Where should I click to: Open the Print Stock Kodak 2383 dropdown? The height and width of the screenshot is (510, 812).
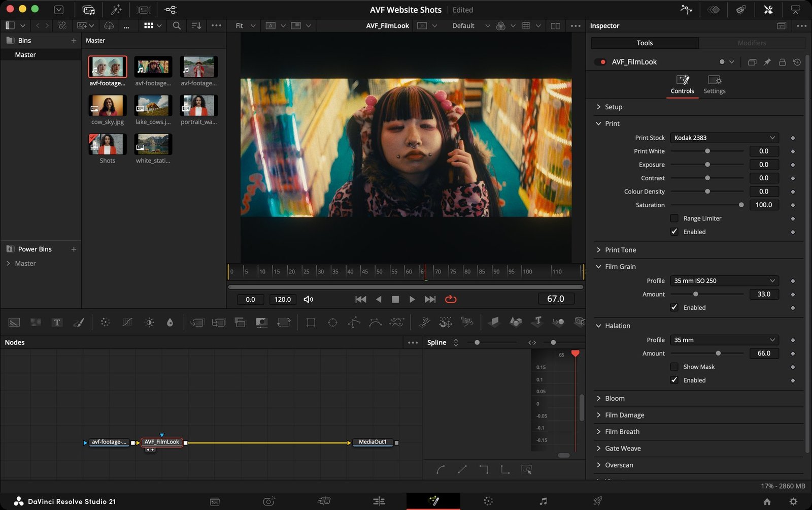(x=724, y=138)
